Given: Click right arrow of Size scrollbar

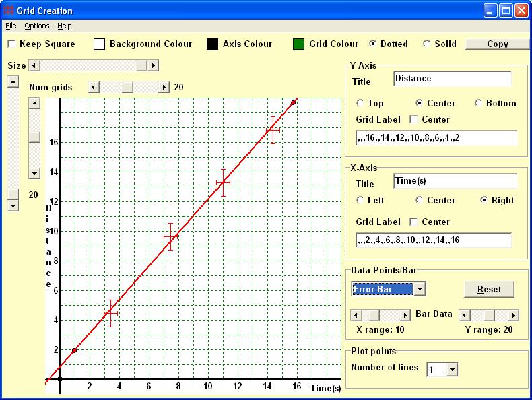Looking at the screenshot, I should point(153,65).
